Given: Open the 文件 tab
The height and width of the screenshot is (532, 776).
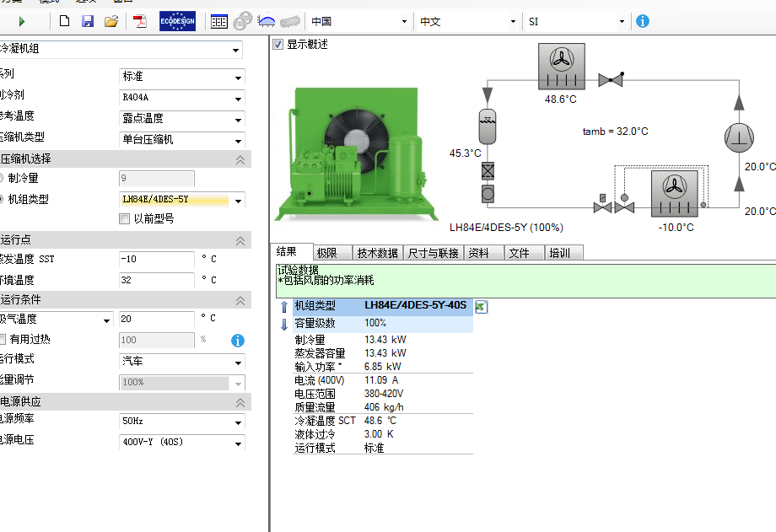Looking at the screenshot, I should coord(525,253).
